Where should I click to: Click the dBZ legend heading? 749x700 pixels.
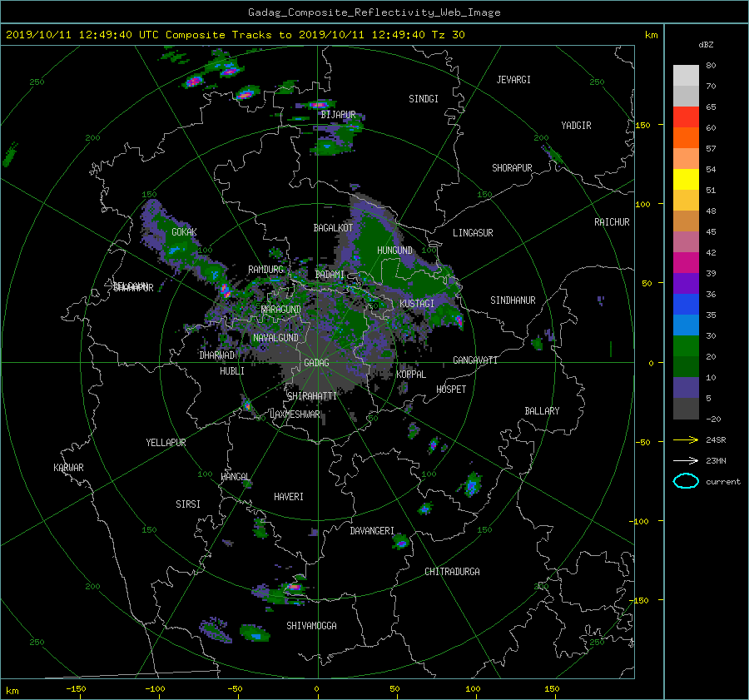click(706, 45)
